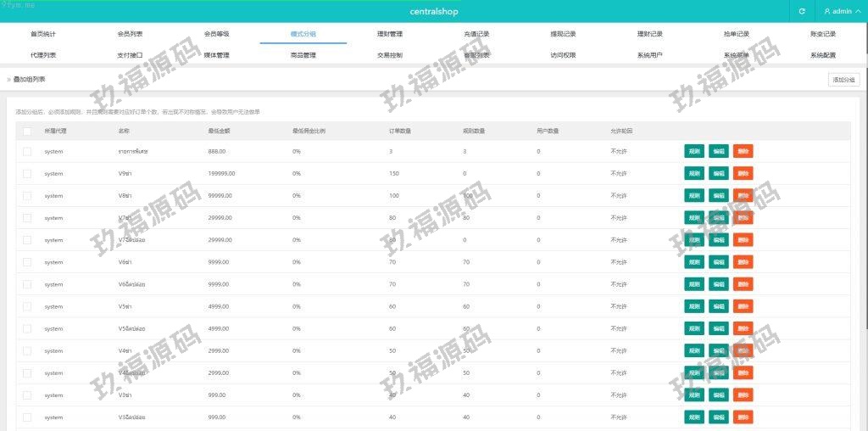Open the admin user menu

(837, 11)
